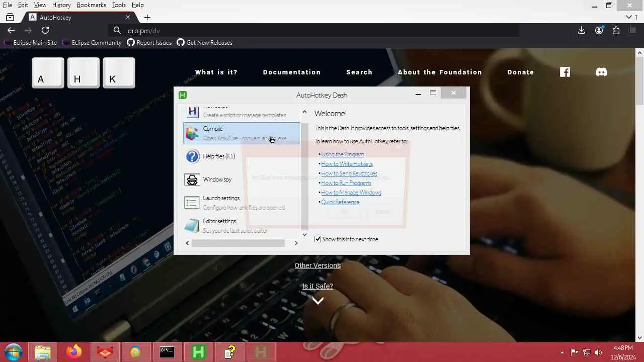Open the Quick Reference link
This screenshot has width=644, height=362.
click(340, 202)
